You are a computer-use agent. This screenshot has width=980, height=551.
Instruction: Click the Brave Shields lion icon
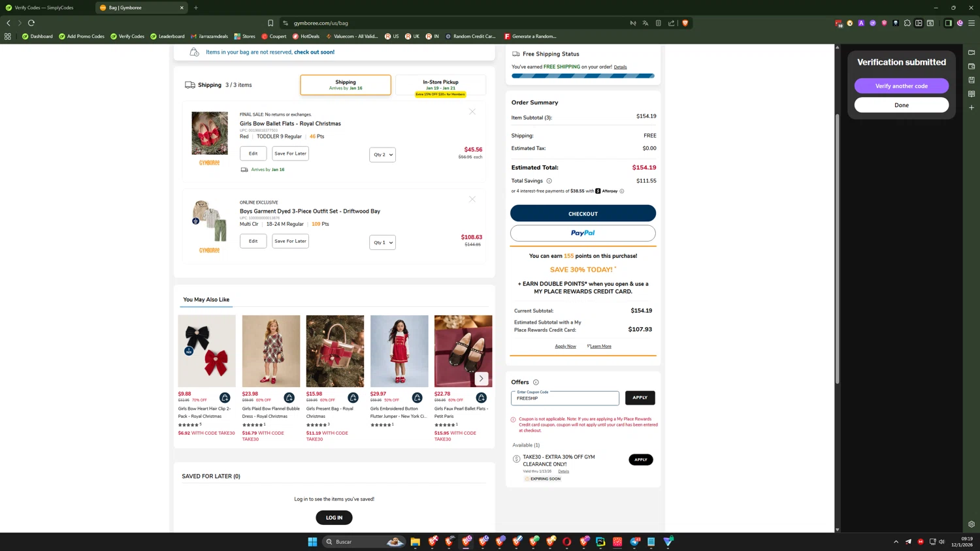(x=685, y=23)
